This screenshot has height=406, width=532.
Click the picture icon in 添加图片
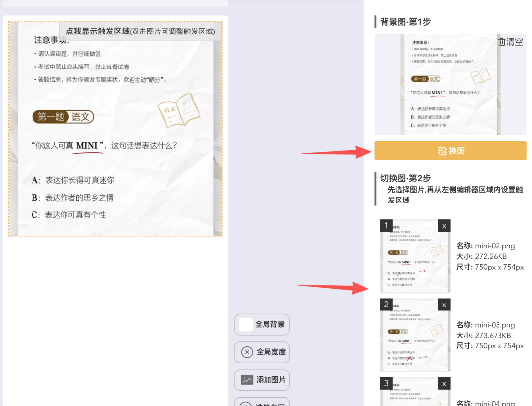(247, 380)
